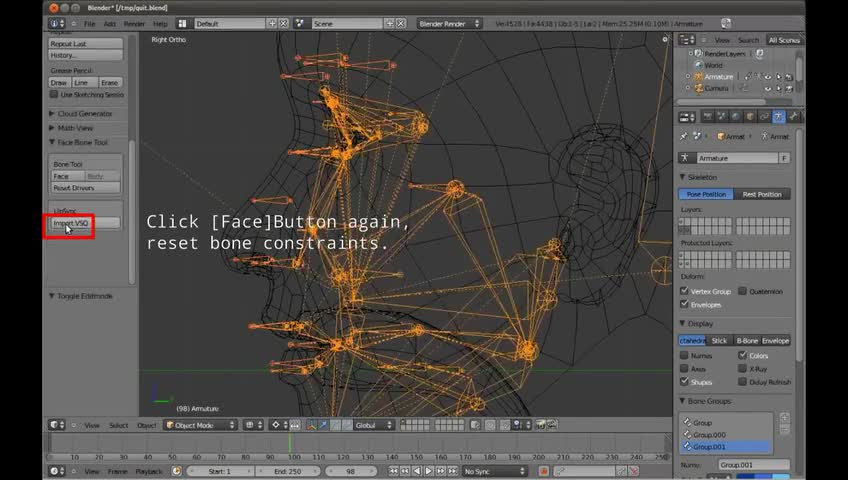Open the Constraints chain-link properties tab
The image size is (848, 480).
click(764, 117)
